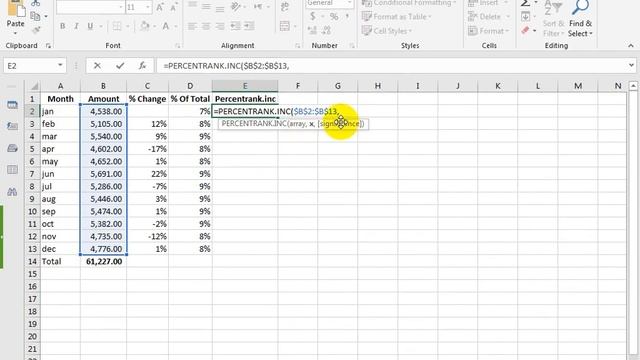Click in the formula bar input
640x360 pixels.
point(392,66)
